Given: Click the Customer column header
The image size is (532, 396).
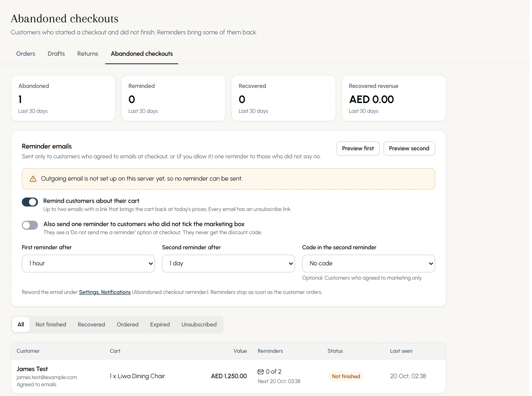Looking at the screenshot, I should (x=28, y=351).
